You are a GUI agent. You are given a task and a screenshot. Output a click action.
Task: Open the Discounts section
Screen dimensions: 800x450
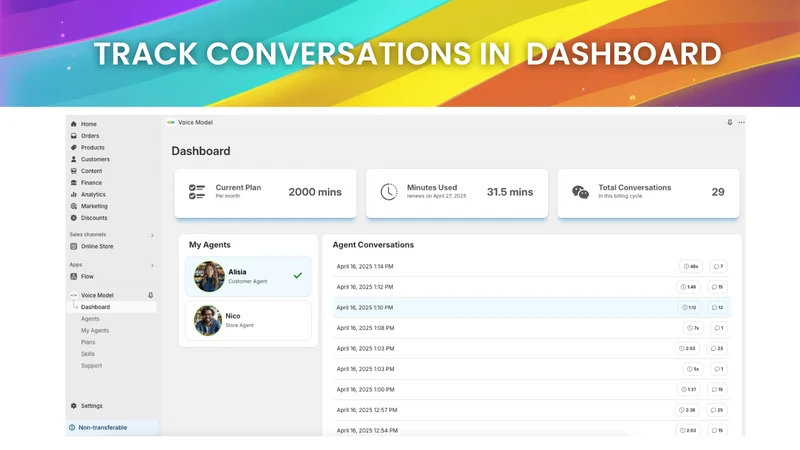point(94,218)
